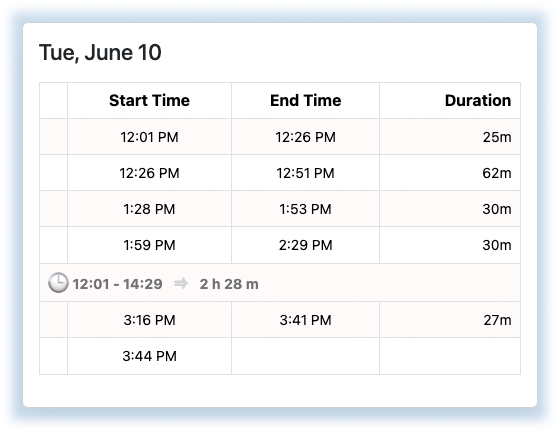Click the arrow icon before 2 h 28 m
Screen dimensions: 558x432
(181, 284)
